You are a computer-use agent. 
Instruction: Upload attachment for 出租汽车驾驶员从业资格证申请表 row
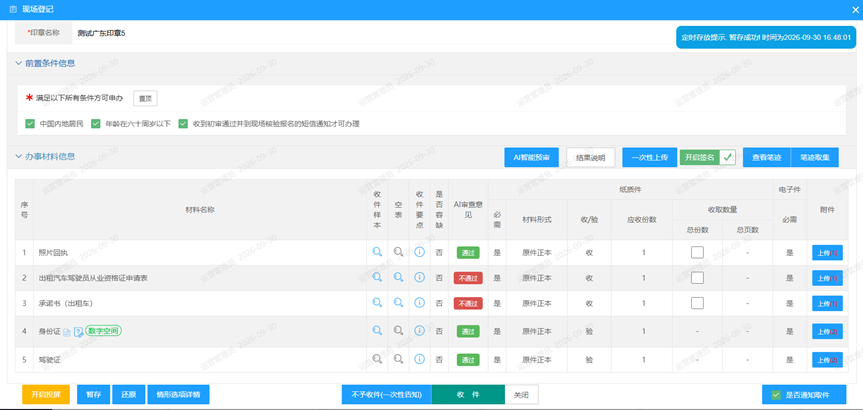827,278
